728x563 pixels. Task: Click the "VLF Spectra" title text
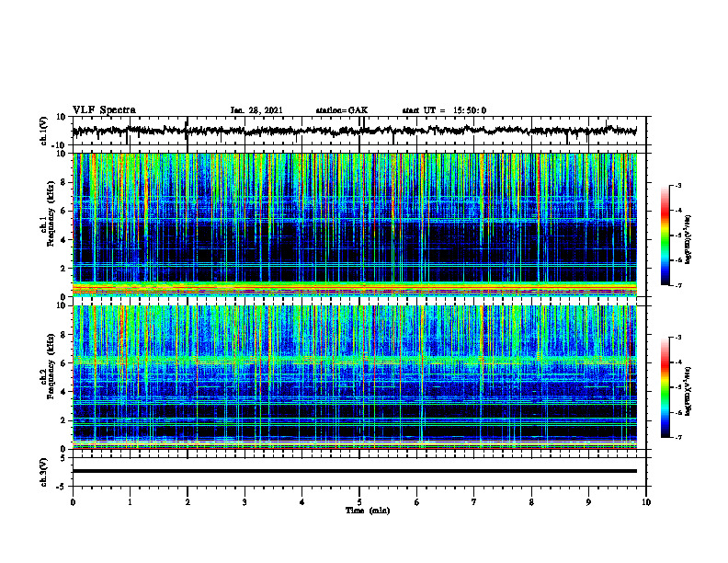(x=105, y=110)
